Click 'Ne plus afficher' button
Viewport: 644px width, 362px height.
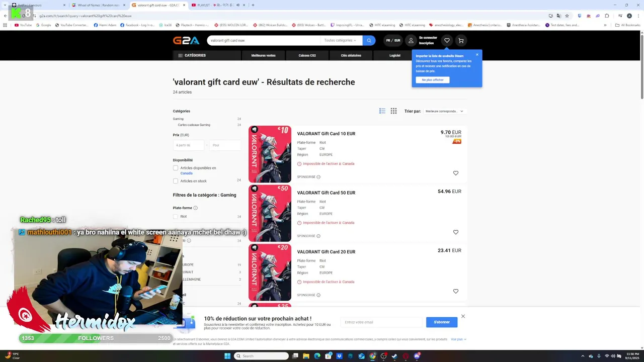click(433, 80)
